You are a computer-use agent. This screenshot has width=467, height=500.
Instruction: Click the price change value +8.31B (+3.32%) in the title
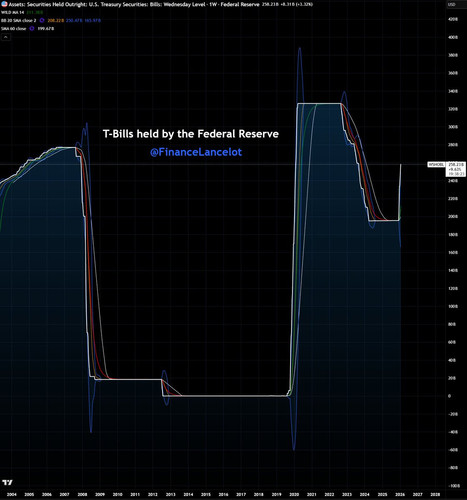point(297,5)
